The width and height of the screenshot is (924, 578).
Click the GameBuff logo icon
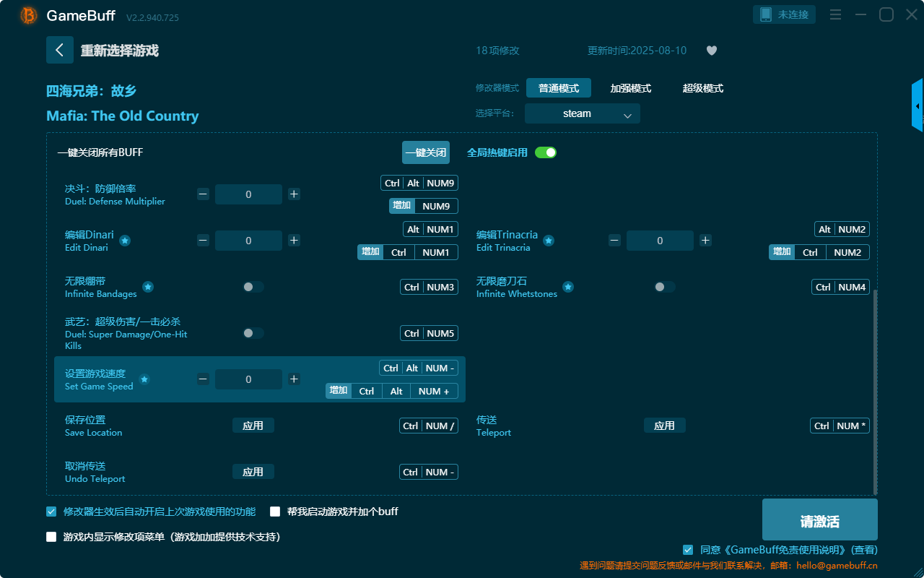point(29,15)
